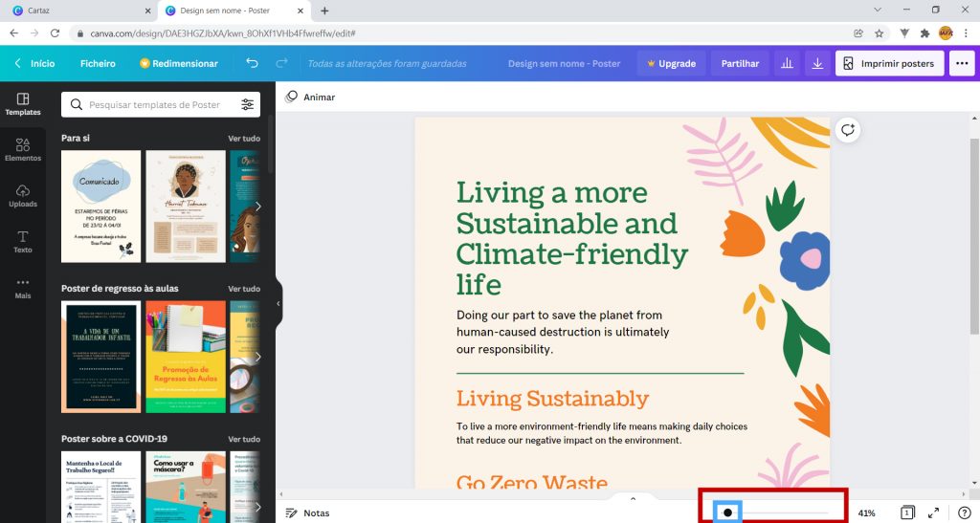Image resolution: width=980 pixels, height=523 pixels.
Task: Open Chrome's three-dot menu
Action: [x=967, y=33]
